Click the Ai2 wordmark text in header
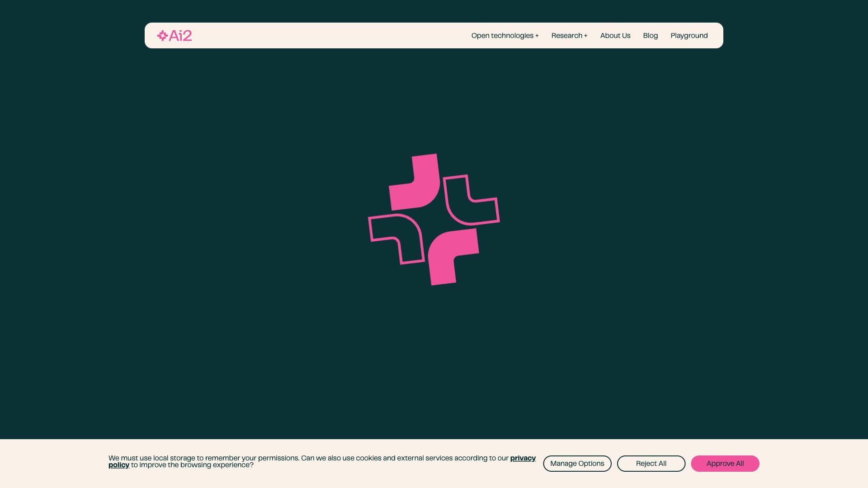This screenshot has height=488, width=868. 180,36
